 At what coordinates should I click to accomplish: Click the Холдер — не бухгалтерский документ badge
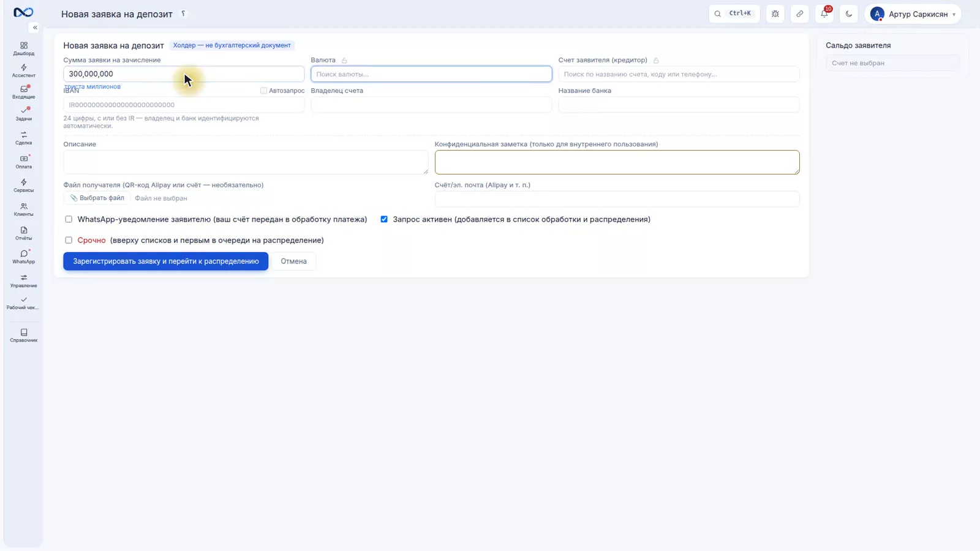point(232,45)
